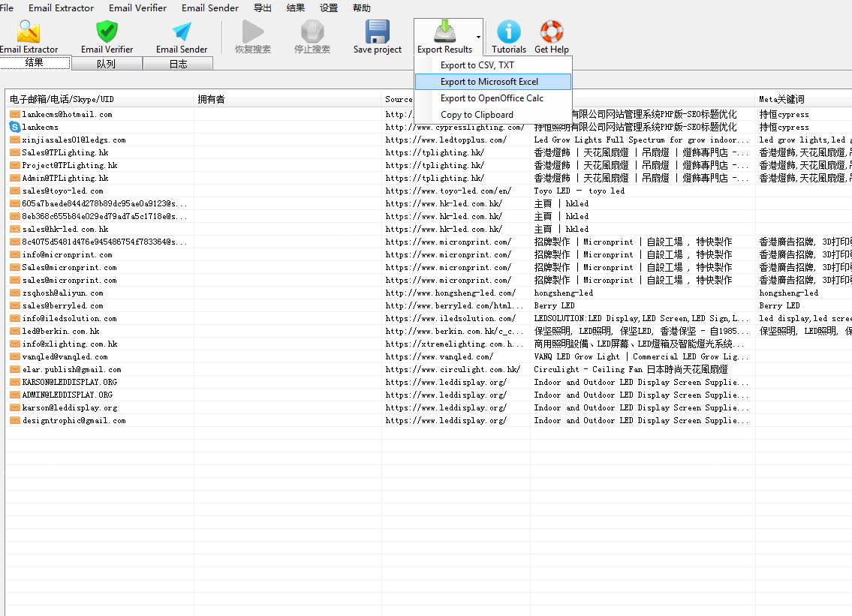This screenshot has height=616, width=852.
Task: Open the 导出 menu
Action: coord(263,8)
